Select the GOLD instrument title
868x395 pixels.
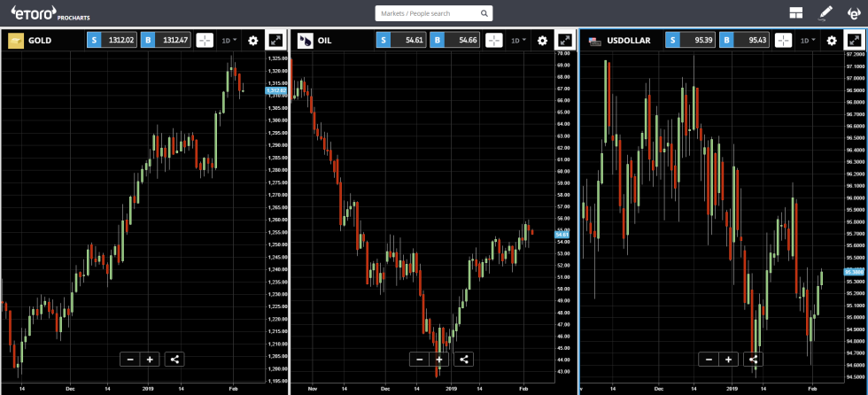click(39, 41)
